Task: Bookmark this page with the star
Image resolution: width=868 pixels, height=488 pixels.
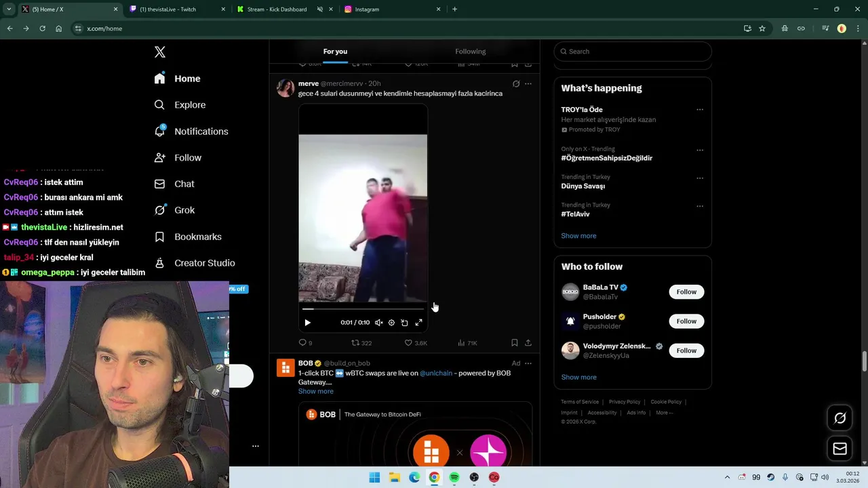Action: tap(762, 28)
